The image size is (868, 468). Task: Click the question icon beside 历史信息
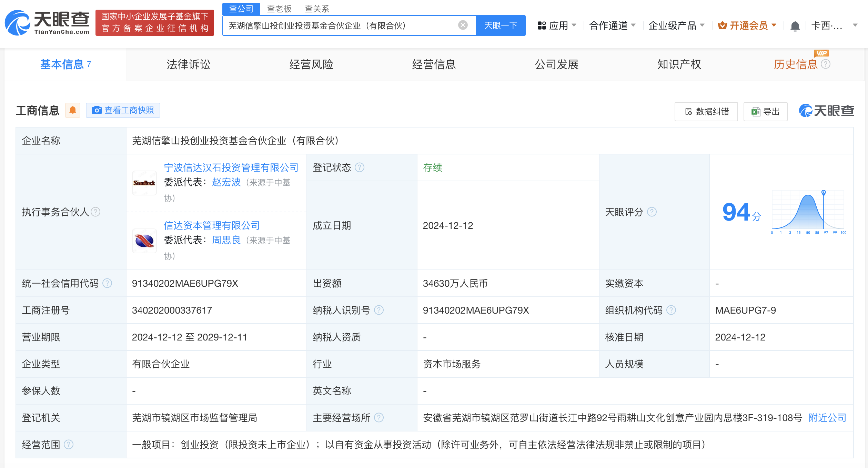(826, 64)
